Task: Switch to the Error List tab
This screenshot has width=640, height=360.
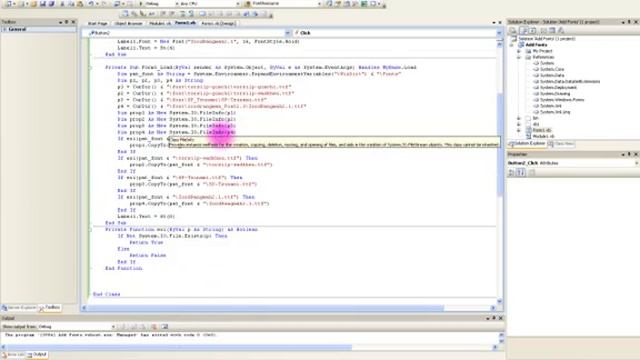Action: coord(13,355)
